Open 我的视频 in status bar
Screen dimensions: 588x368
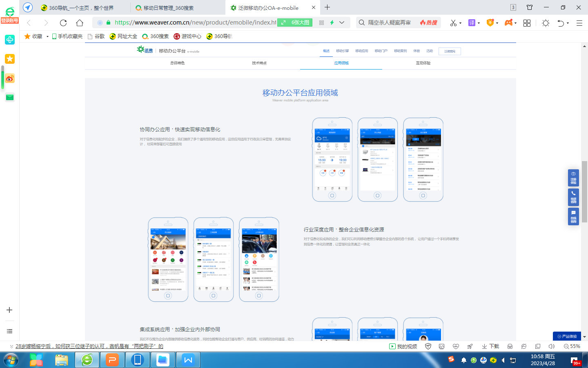tap(403, 346)
